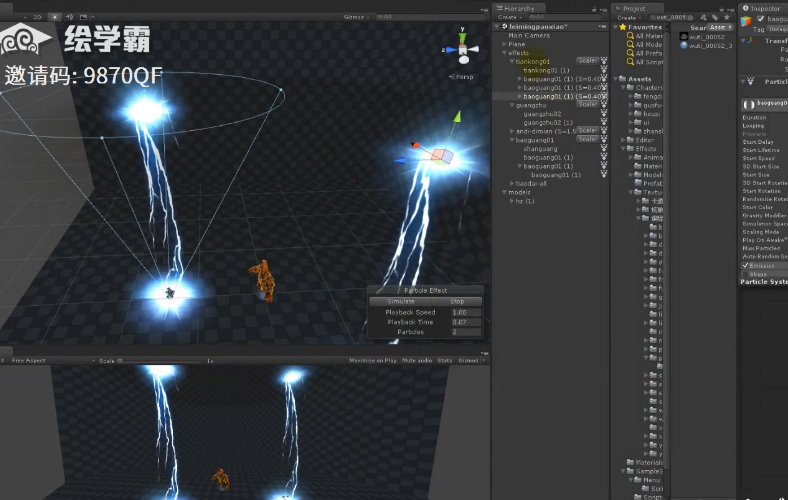Select Main Camera in Hierarchy
The width and height of the screenshot is (788, 500).
(529, 36)
